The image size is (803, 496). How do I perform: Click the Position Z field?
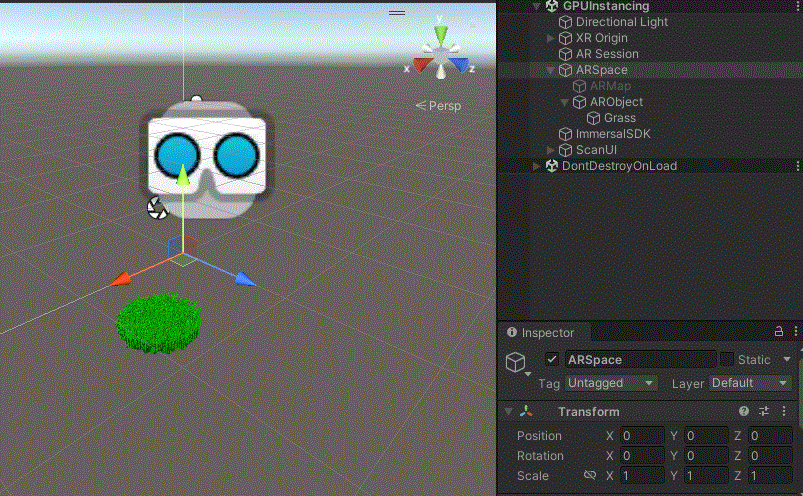pyautogui.click(x=770, y=436)
